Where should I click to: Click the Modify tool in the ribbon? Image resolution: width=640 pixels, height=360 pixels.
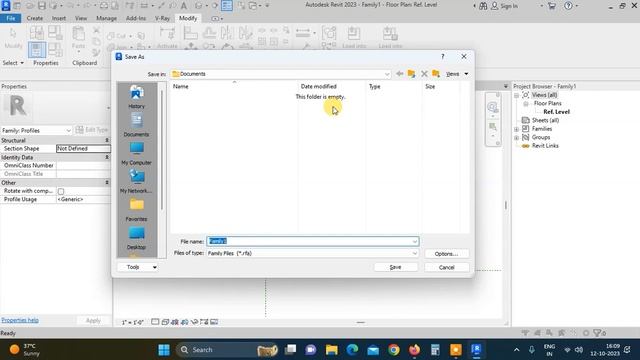point(13,38)
